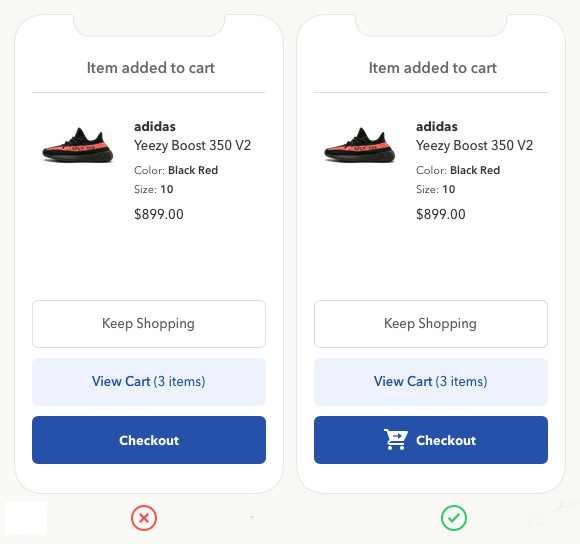Click the cart icon on right Checkout button

(395, 440)
